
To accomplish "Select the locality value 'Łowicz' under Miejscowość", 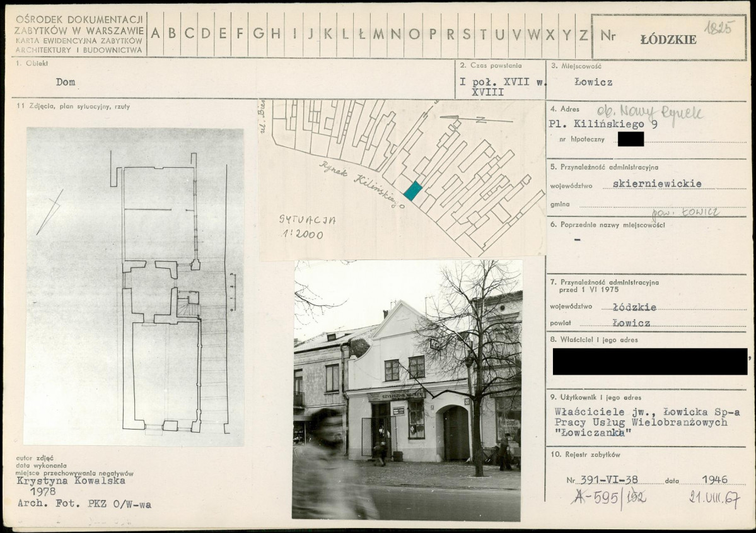I will pyautogui.click(x=593, y=82).
